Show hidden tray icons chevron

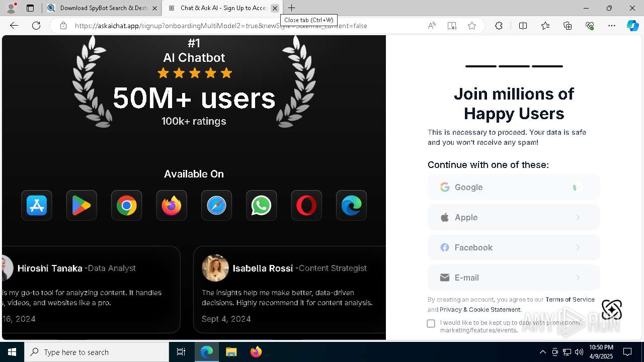tap(542, 352)
